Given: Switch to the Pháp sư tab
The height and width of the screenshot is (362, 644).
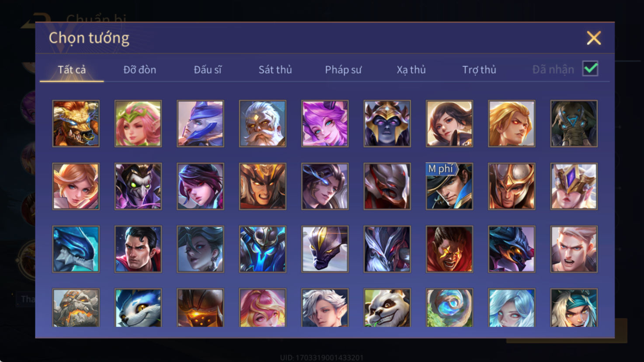Looking at the screenshot, I should [343, 69].
